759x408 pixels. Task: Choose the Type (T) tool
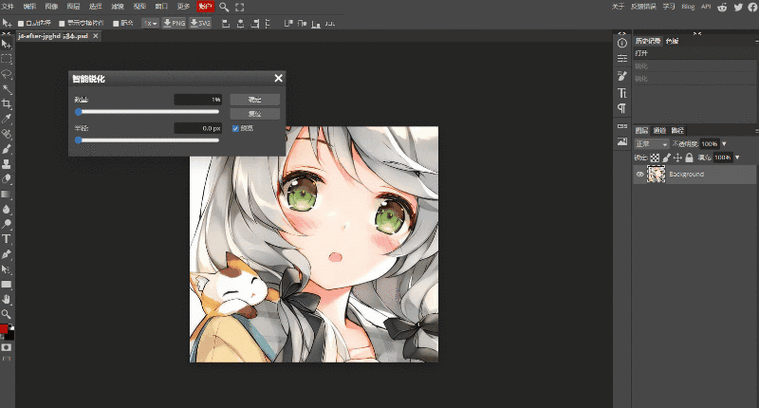point(6,239)
